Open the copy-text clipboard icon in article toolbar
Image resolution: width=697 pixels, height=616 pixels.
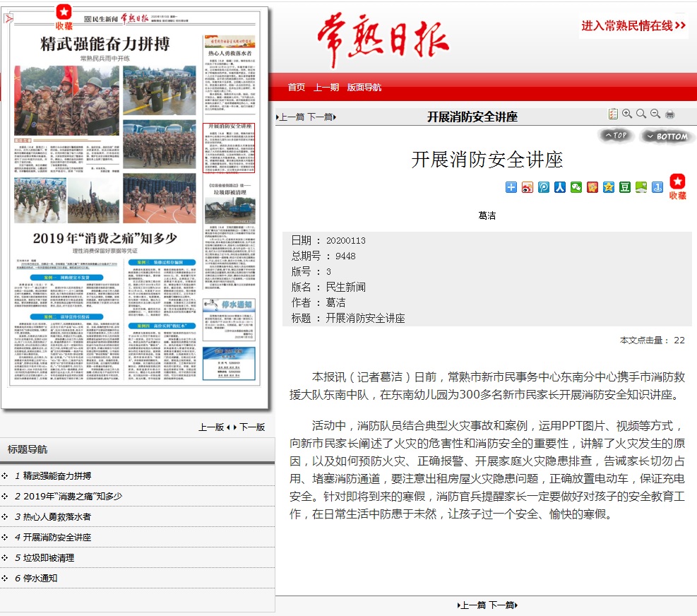coord(613,114)
